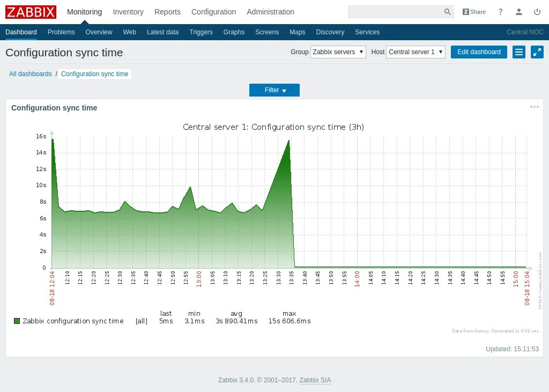Screen dimensions: 549x392
Task: Click graph peak near 13:35
Action: (289, 140)
